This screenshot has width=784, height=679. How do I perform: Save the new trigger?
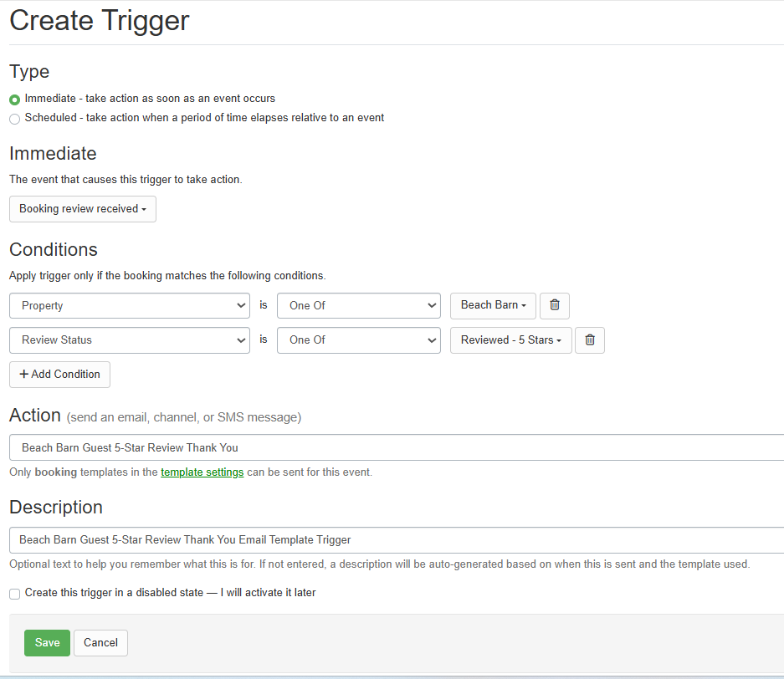(x=47, y=643)
